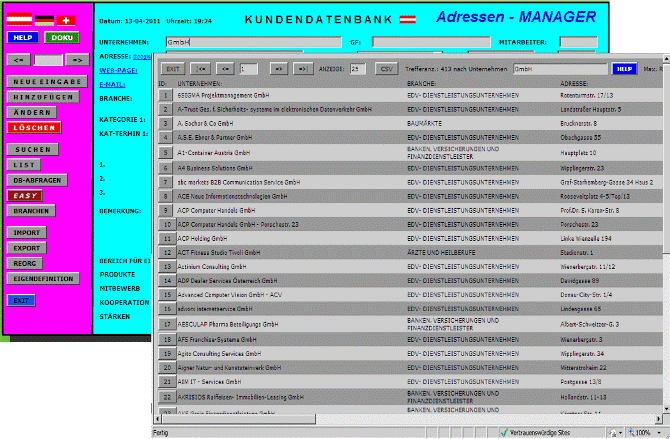Select ID button 22 for AKRISIOS Raiffeisen
This screenshot has height=439, width=670.
pos(167,397)
